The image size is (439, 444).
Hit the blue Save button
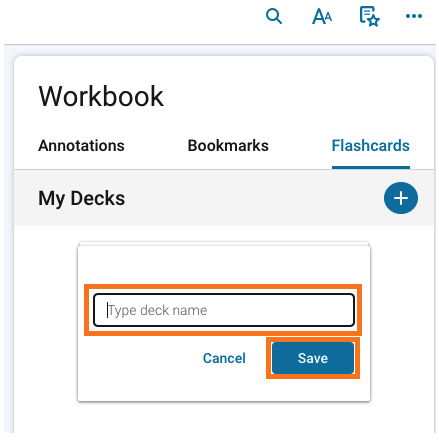(x=313, y=358)
